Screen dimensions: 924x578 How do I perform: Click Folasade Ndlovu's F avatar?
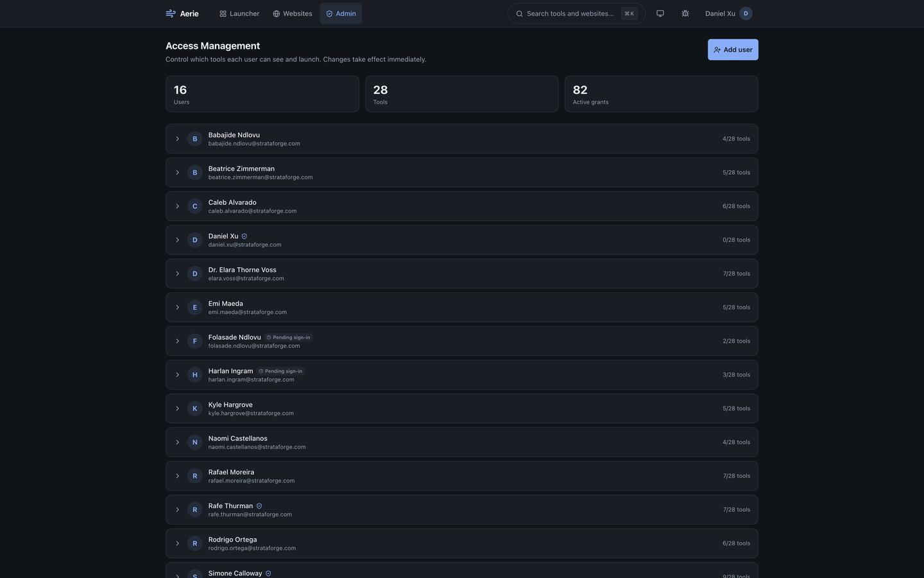(x=195, y=341)
